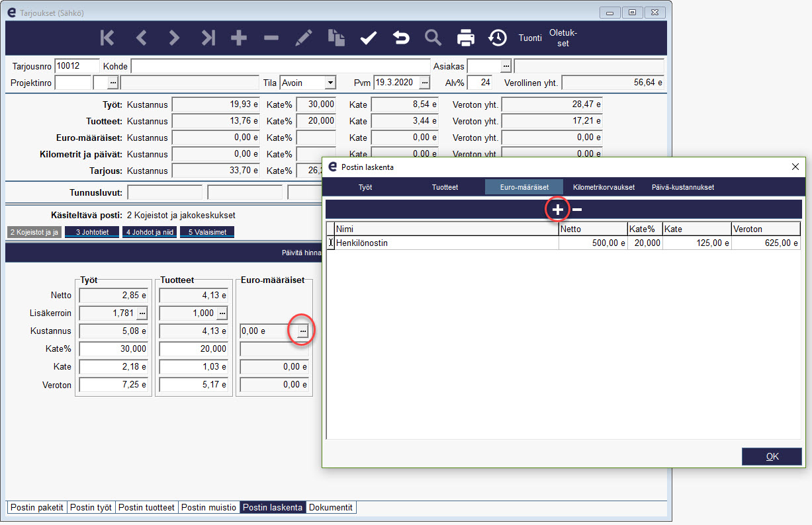The image size is (812, 525).
Task: Delete record with main toolbar minus
Action: click(271, 38)
